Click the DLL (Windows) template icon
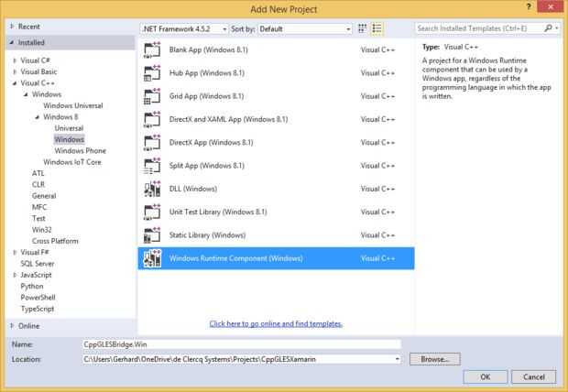 click(x=152, y=189)
